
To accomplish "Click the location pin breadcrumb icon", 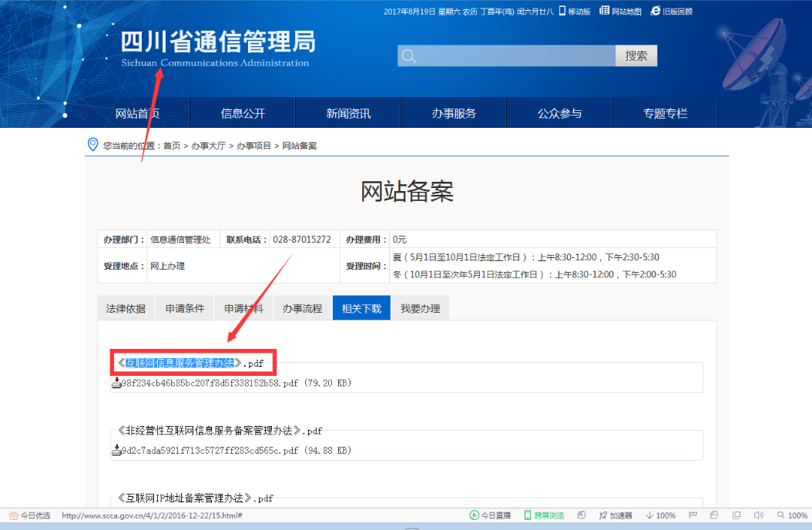I will pyautogui.click(x=93, y=145).
